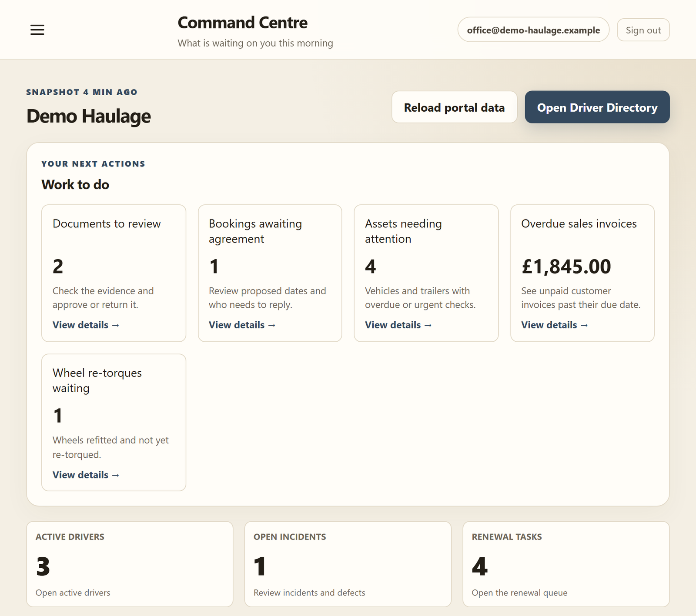This screenshot has height=616, width=696.
Task: Select the Bookings awaiting agreement card title
Action: point(255,231)
